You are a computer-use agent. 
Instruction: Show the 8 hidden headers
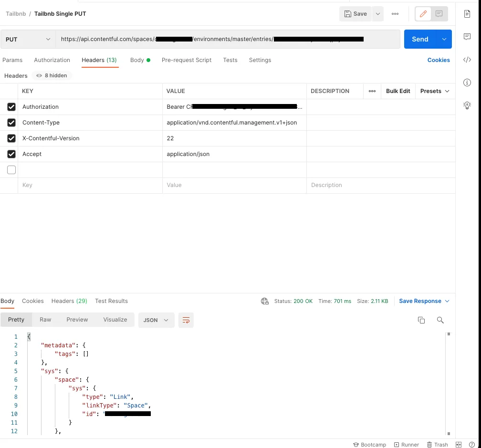(52, 75)
